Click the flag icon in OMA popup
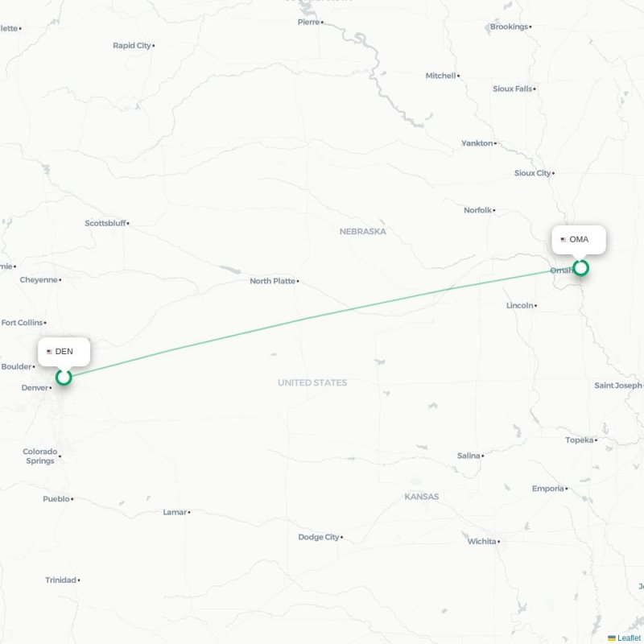The height and width of the screenshot is (644, 644). 563,239
